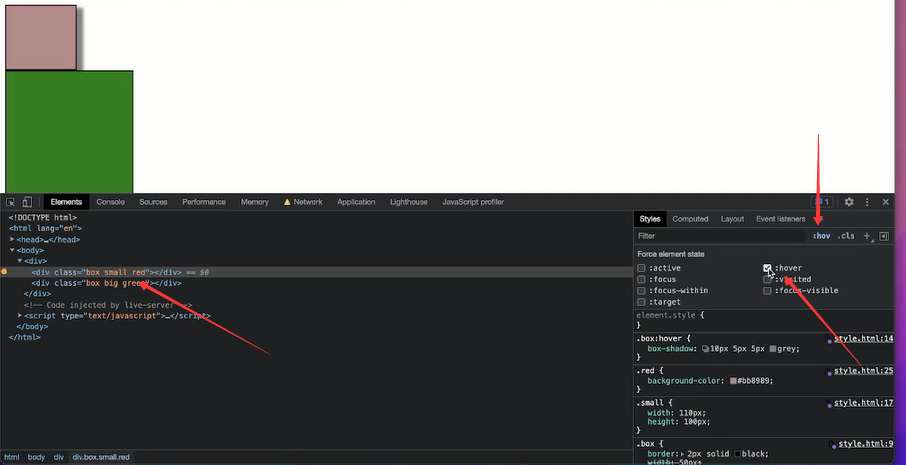Open box-shadow editor icon

point(706,349)
